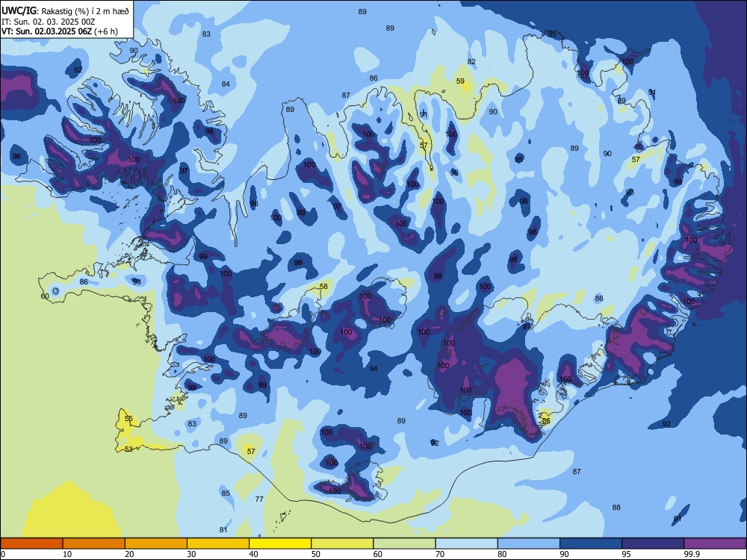This screenshot has width=747, height=560.
Task: Click the 95–99.9 indigo legend swatch
Action: [x=653, y=544]
